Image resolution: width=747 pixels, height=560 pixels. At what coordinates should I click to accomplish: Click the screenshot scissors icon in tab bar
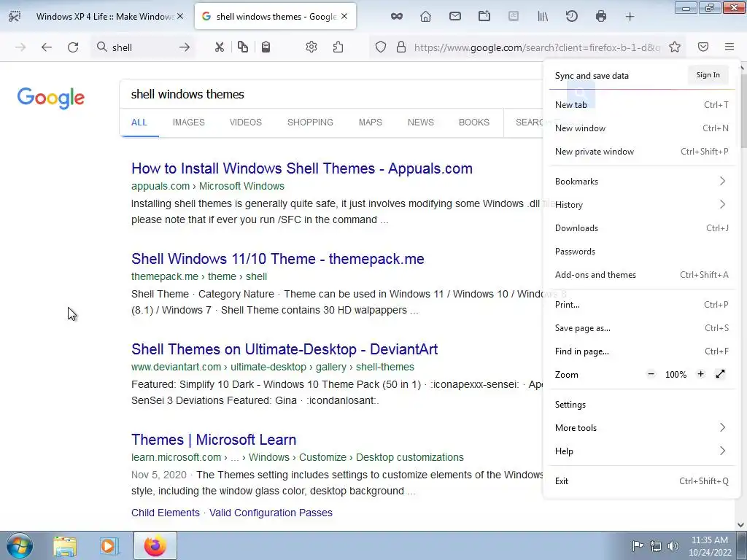[x=15, y=17]
